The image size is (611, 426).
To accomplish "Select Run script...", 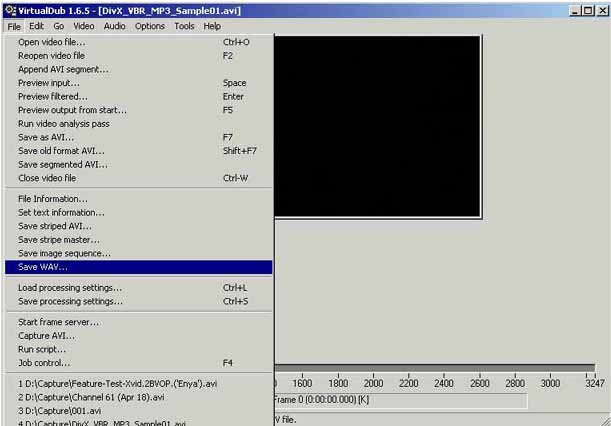I will click(x=139, y=349).
